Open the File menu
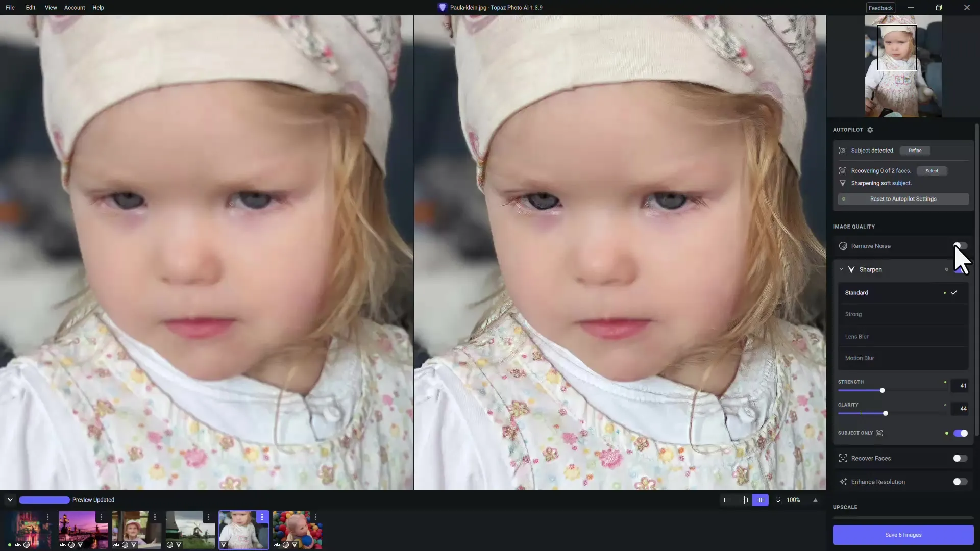The height and width of the screenshot is (551, 980). point(10,7)
